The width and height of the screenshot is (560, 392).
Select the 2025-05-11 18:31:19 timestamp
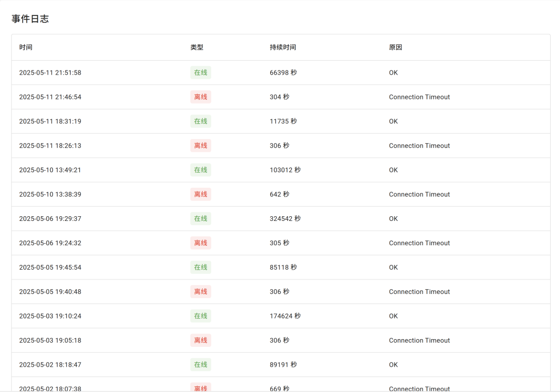(50, 121)
